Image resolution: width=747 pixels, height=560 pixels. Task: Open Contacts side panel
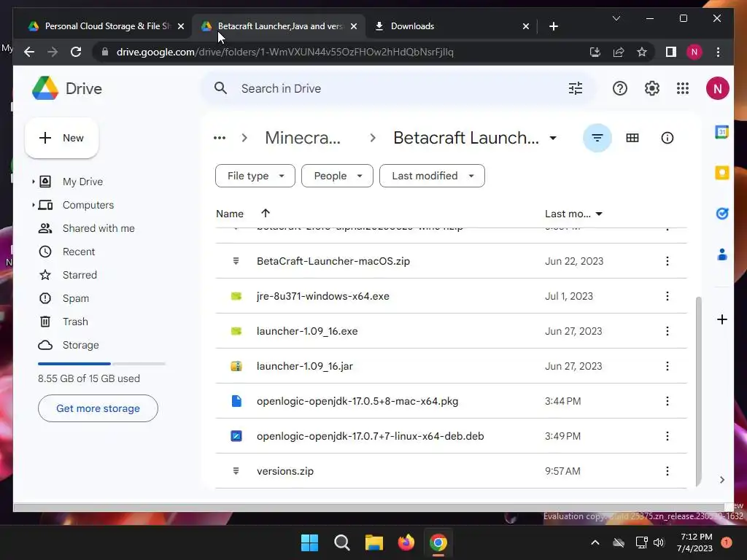tap(721, 254)
